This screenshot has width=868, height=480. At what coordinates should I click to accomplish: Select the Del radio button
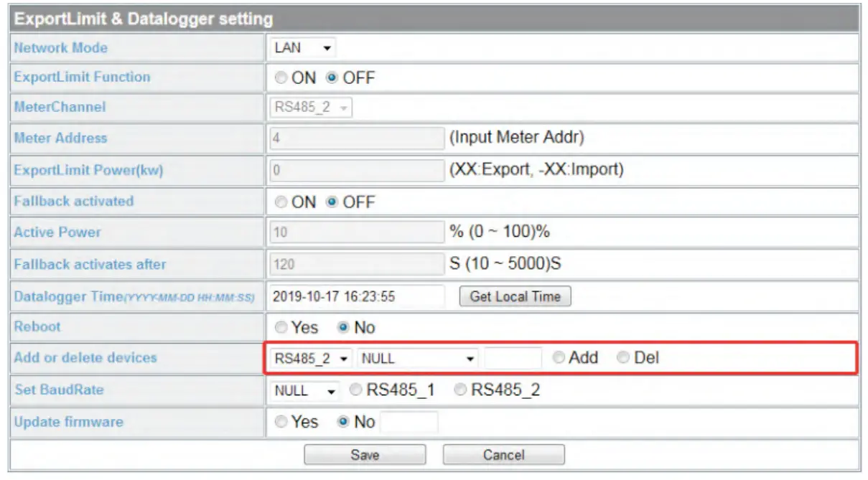point(623,357)
